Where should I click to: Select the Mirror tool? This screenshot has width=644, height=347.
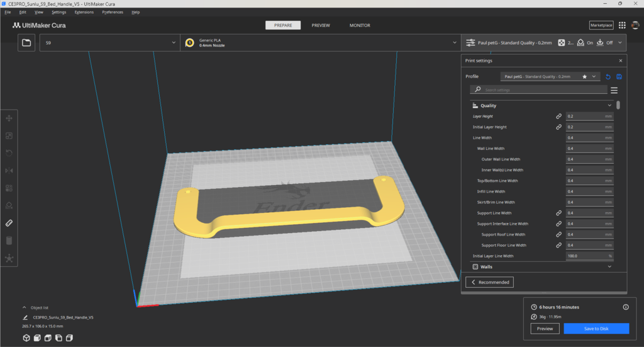[9, 171]
